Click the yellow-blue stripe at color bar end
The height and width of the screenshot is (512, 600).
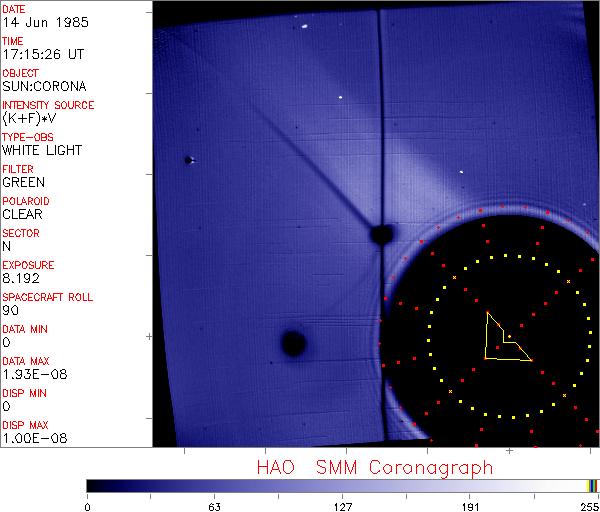[x=593, y=485]
